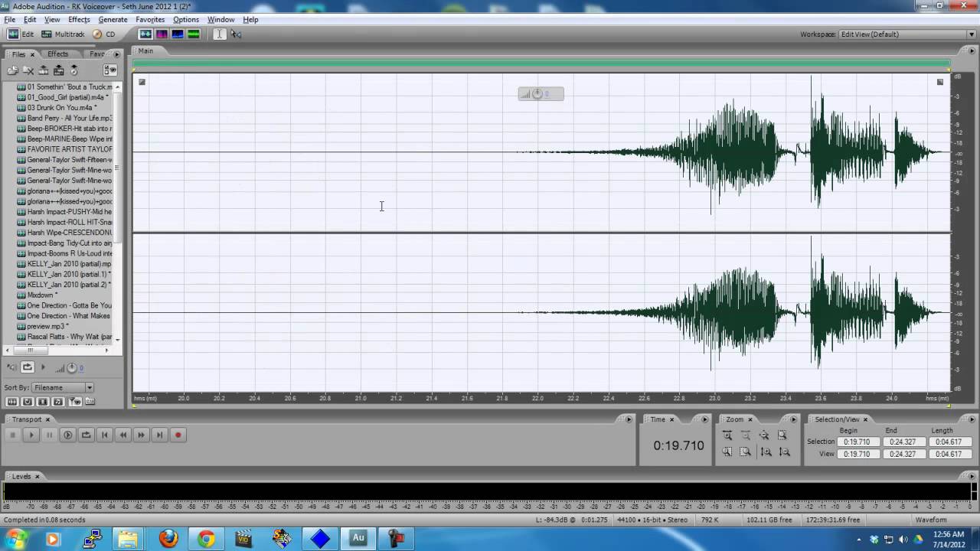Open Firefox from the taskbar
Screen dimensions: 980x551
(x=168, y=539)
